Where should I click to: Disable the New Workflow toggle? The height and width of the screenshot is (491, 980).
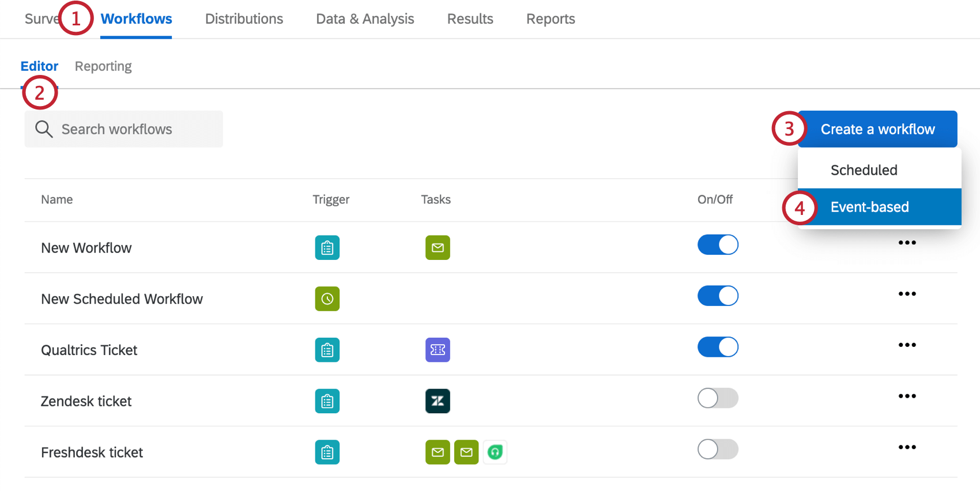(x=718, y=244)
